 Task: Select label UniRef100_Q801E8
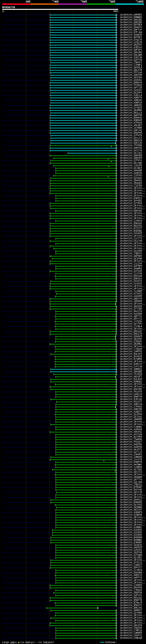pos(131,625)
